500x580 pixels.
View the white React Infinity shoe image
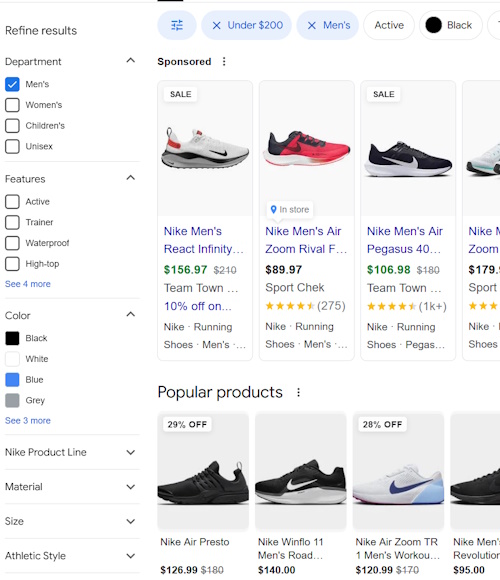tap(205, 148)
